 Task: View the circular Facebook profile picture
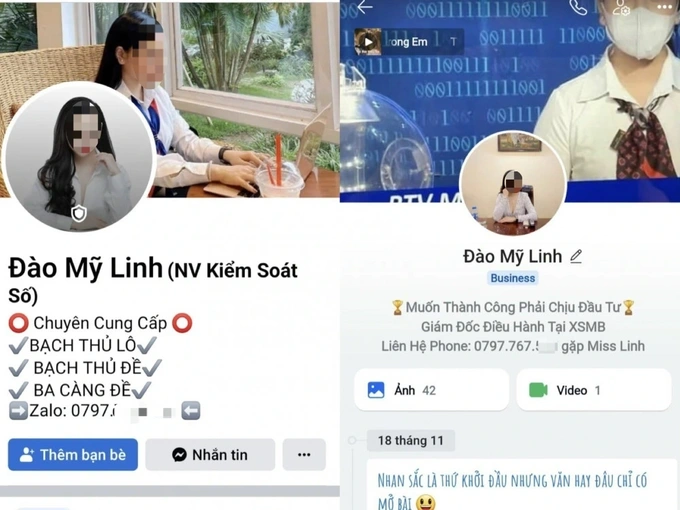78,157
